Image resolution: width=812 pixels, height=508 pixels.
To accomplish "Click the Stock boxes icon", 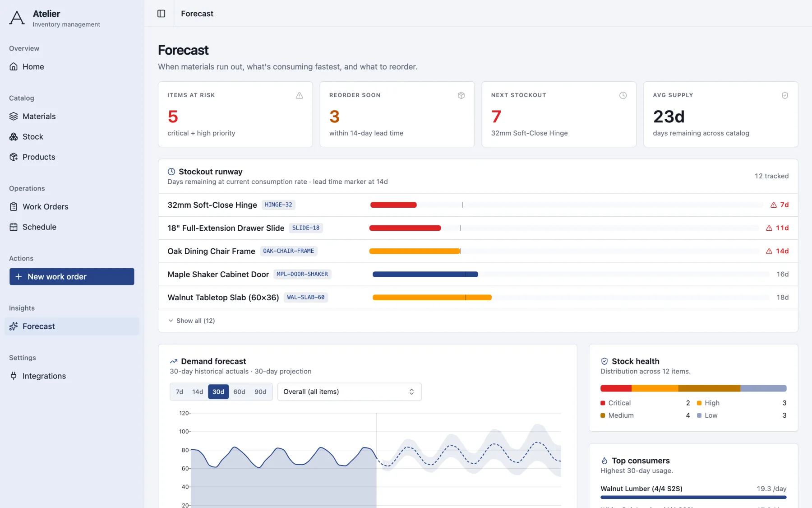I will (14, 136).
